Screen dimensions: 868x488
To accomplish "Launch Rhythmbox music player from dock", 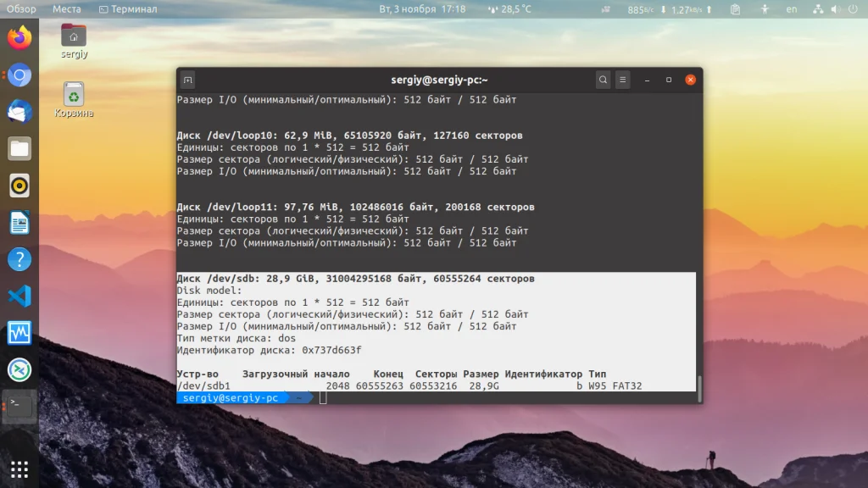I will [19, 186].
